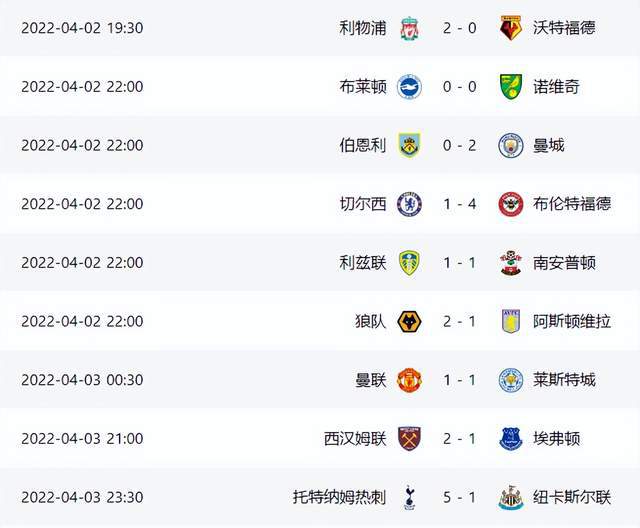This screenshot has height=528, width=640.
Task: Click the Liverpool club crest
Action: pyautogui.click(x=409, y=28)
